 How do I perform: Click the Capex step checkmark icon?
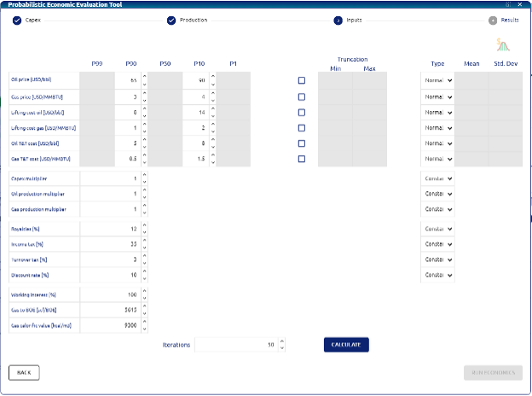pyautogui.click(x=16, y=20)
